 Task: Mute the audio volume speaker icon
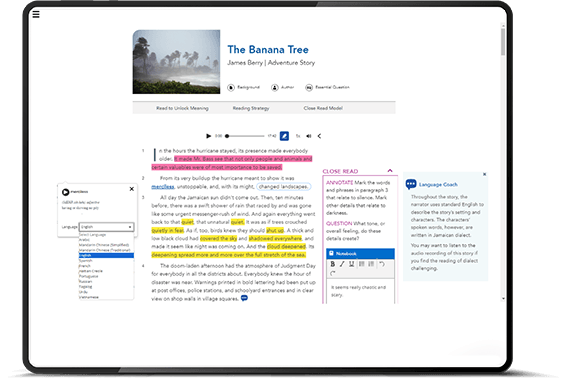pyautogui.click(x=308, y=136)
